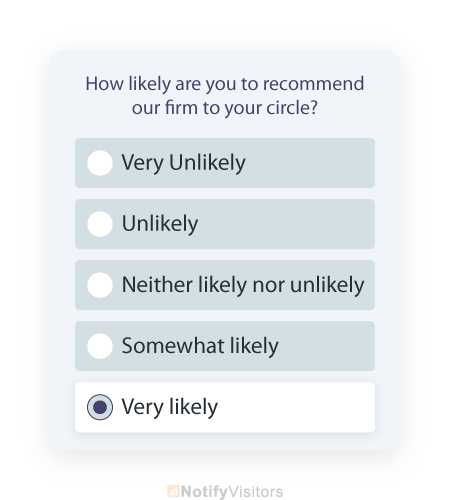
Task: Choose the Neither likely nor unlikely radio button
Action: pos(100,285)
